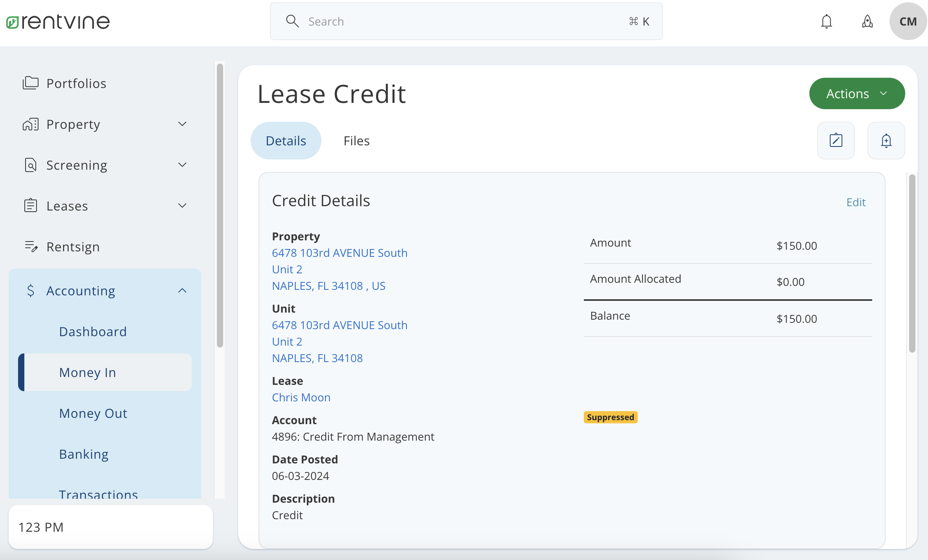Open the notes clipboard-edit icon
The image size is (928, 560).
tap(836, 140)
